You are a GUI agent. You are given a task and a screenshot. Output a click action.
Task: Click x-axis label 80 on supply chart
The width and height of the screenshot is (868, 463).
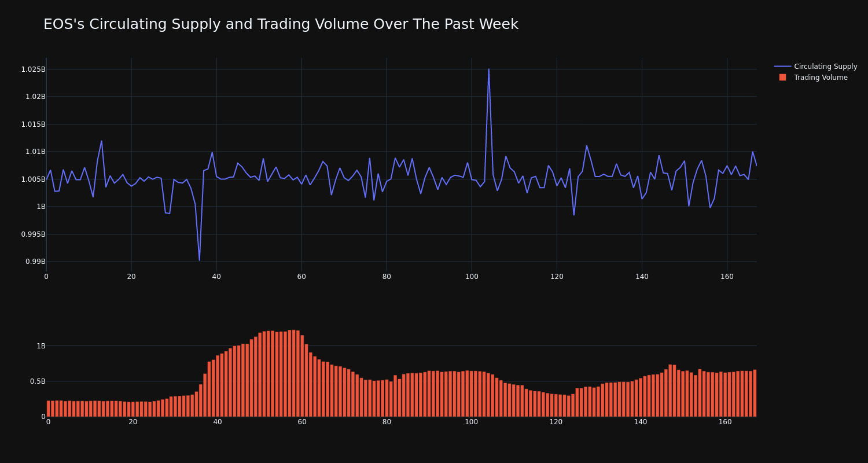[387, 277]
